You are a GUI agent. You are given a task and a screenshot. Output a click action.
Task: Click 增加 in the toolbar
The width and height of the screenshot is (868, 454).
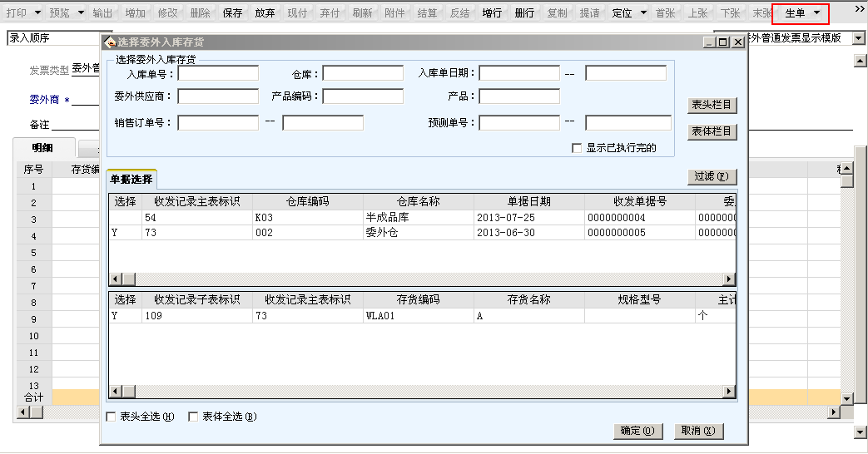tap(135, 12)
